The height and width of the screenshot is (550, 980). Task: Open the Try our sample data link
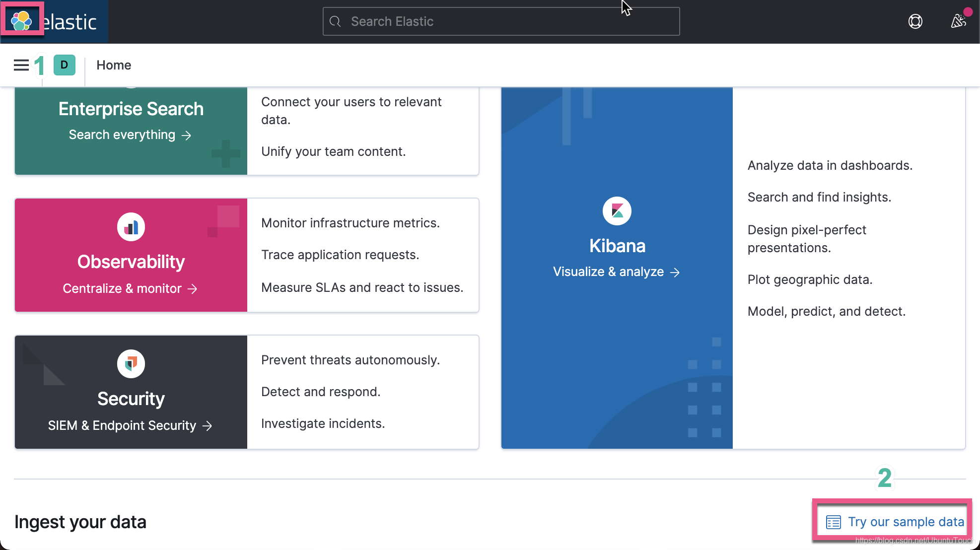point(906,522)
